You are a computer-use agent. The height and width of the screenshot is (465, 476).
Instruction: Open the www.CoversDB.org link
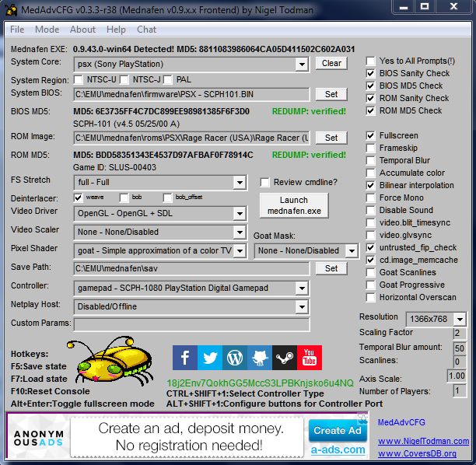point(417,453)
